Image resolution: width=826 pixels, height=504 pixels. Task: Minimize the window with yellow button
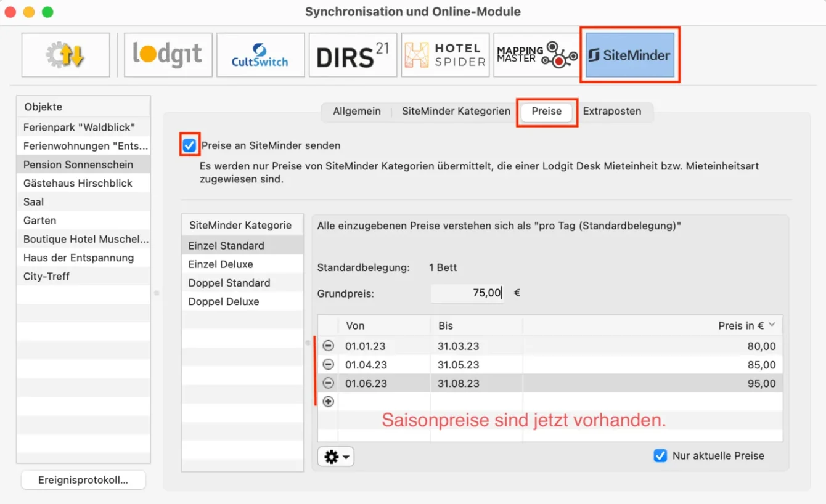(x=29, y=12)
